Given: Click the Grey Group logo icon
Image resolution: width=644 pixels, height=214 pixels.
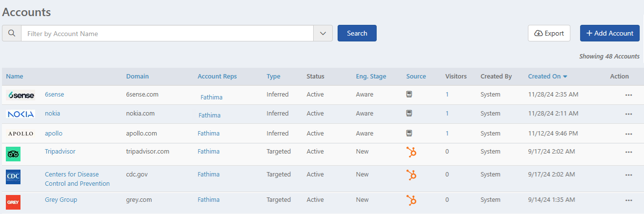Looking at the screenshot, I should pos(13,202).
